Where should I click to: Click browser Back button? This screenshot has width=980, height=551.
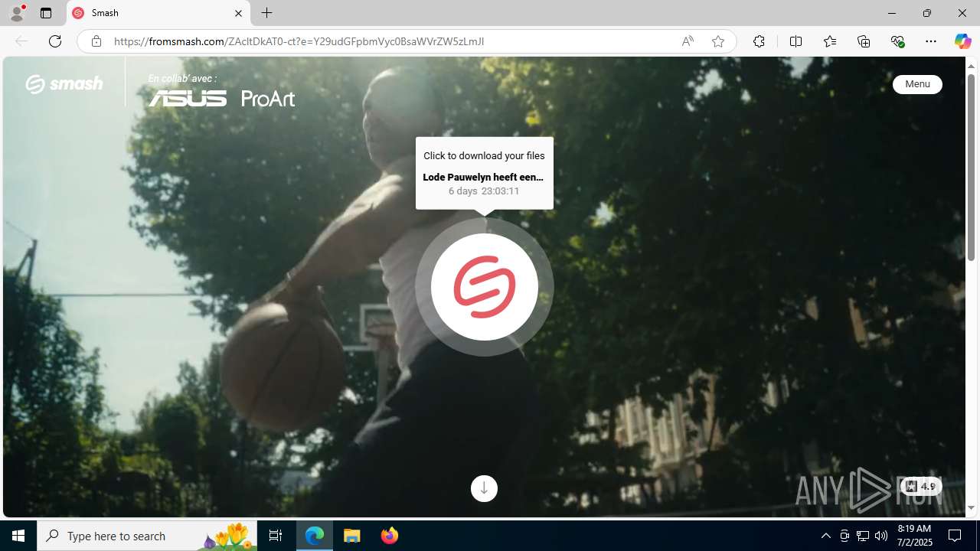21,41
